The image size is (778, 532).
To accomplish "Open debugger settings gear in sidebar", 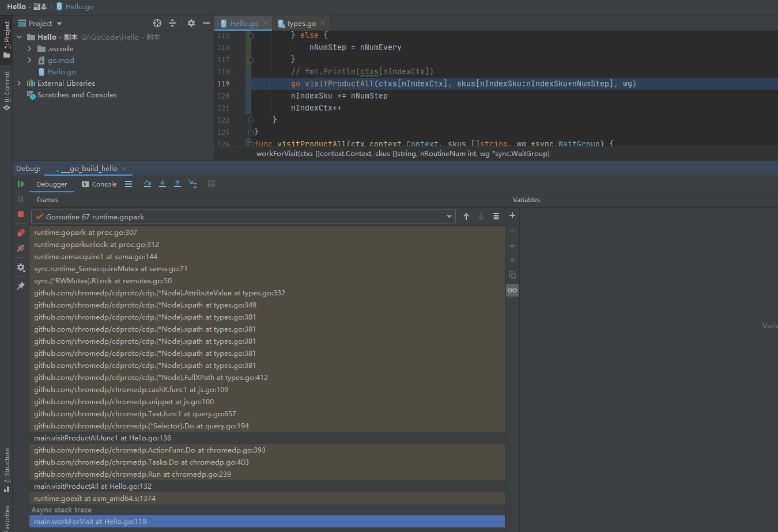I will point(21,268).
